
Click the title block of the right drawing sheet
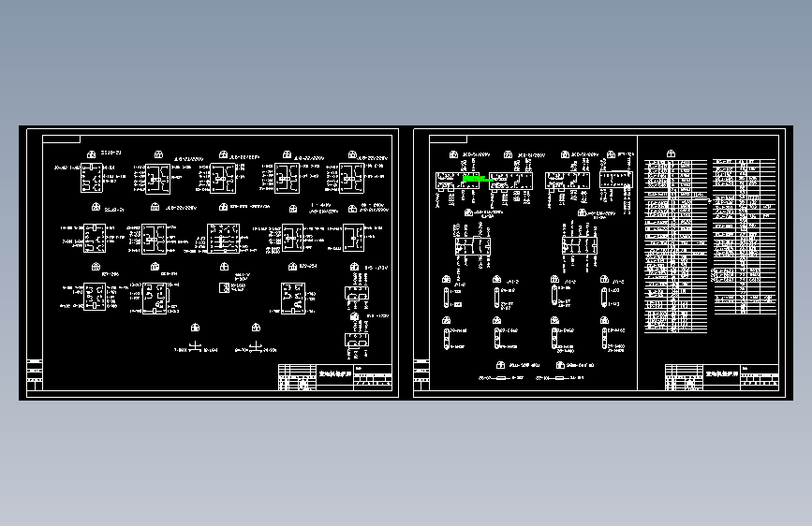[722, 377]
